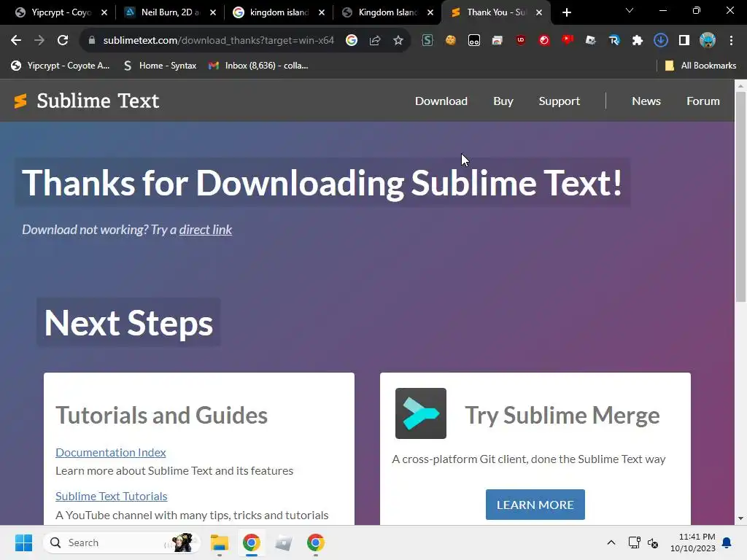Screen dimensions: 747x560
Task: Click the padlock site info icon
Action: pyautogui.click(x=92, y=41)
